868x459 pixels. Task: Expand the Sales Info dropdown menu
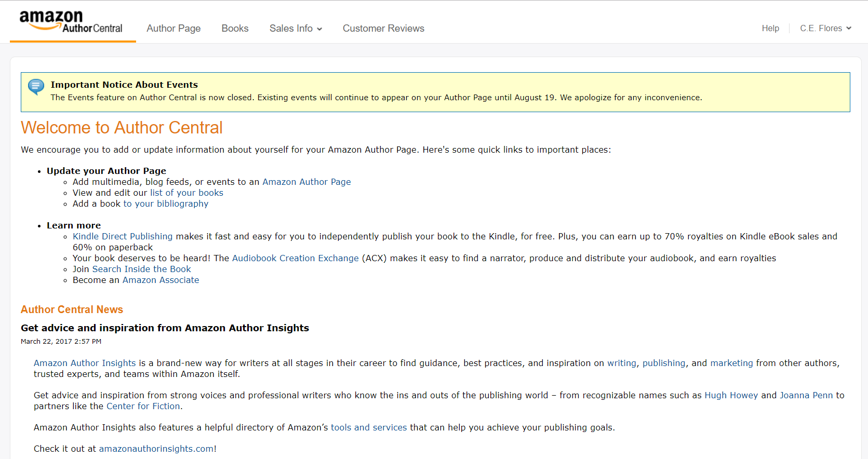coord(296,29)
